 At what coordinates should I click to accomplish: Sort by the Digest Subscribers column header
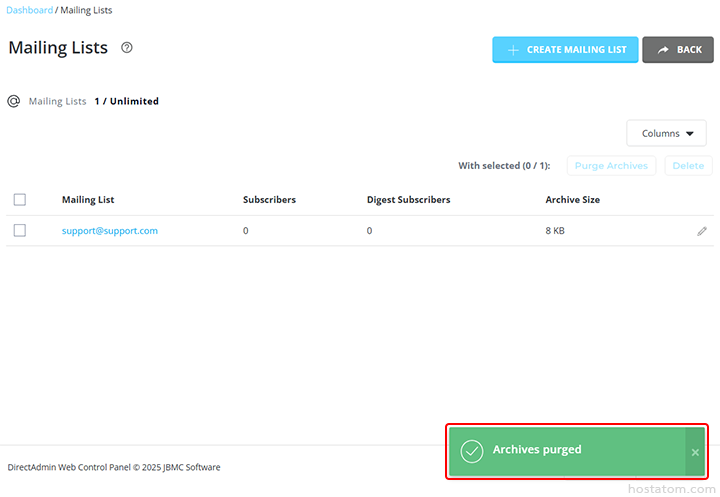[408, 200]
